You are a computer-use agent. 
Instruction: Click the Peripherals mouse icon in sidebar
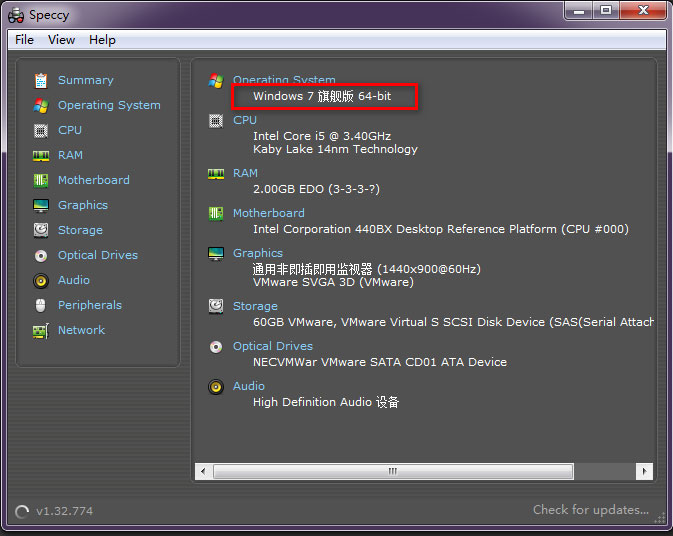[x=41, y=305]
